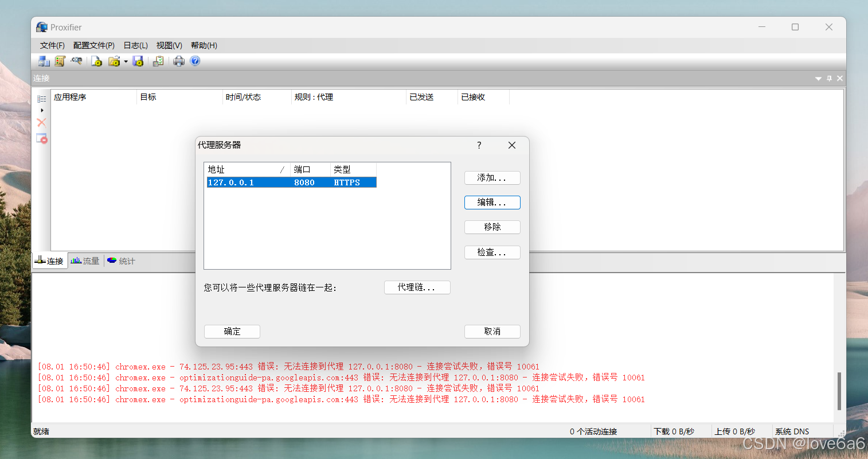Click 已发送 column header
868x459 pixels.
point(432,98)
